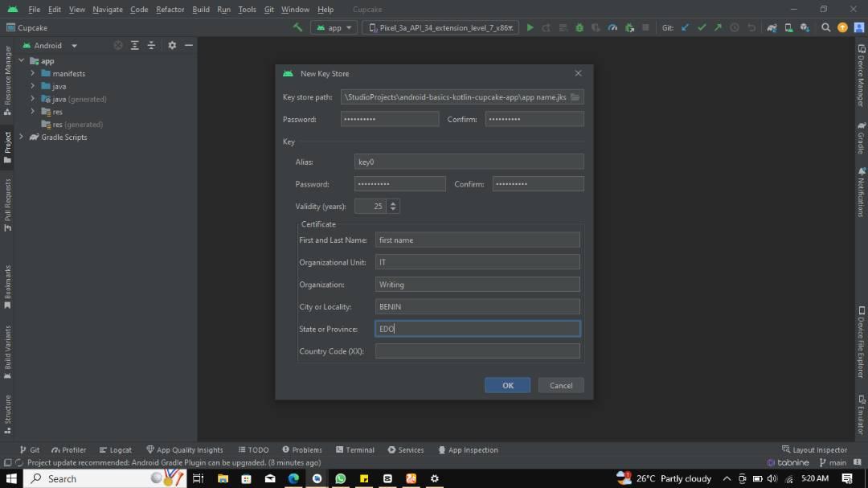Image resolution: width=868 pixels, height=488 pixels.
Task: Open the Build menu
Action: click(x=201, y=10)
